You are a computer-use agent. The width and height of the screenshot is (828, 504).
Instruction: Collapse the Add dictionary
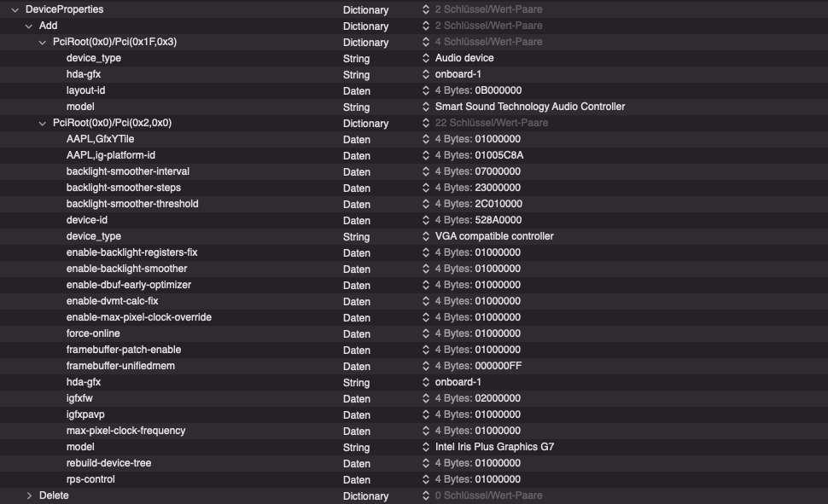click(x=29, y=26)
